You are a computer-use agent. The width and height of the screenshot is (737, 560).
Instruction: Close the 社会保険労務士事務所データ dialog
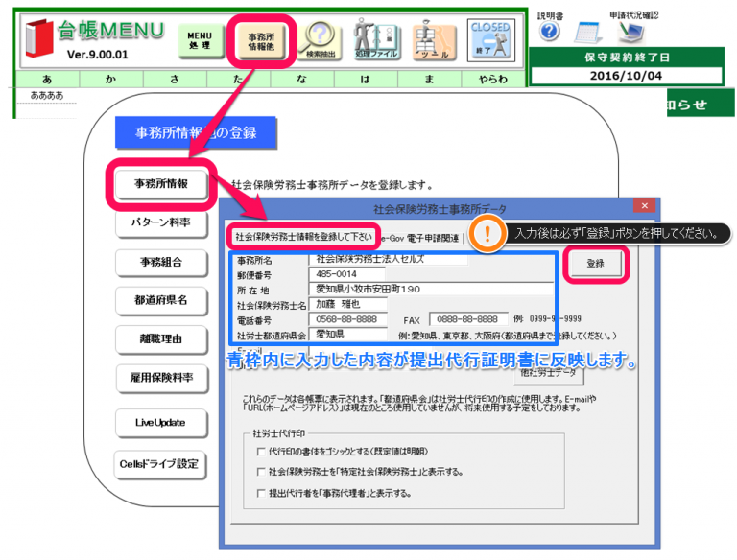(645, 206)
